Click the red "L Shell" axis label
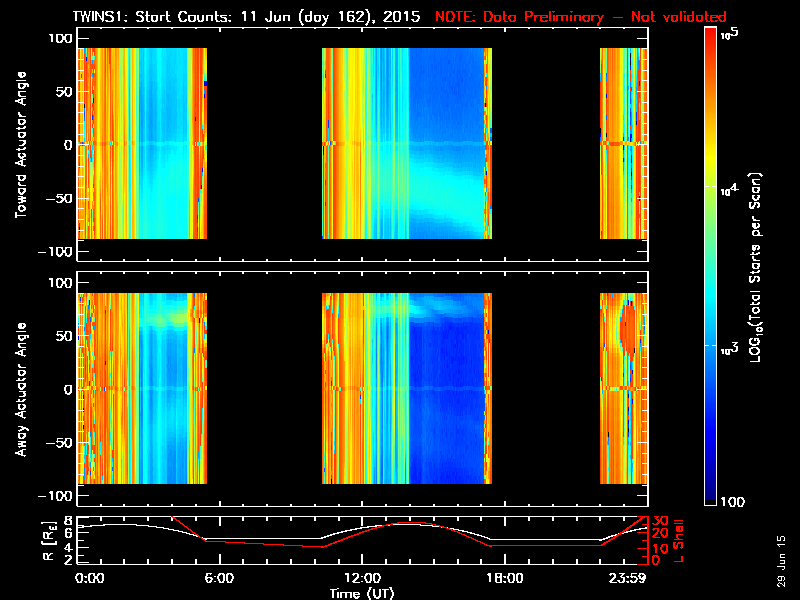This screenshot has width=800, height=600. (x=678, y=541)
